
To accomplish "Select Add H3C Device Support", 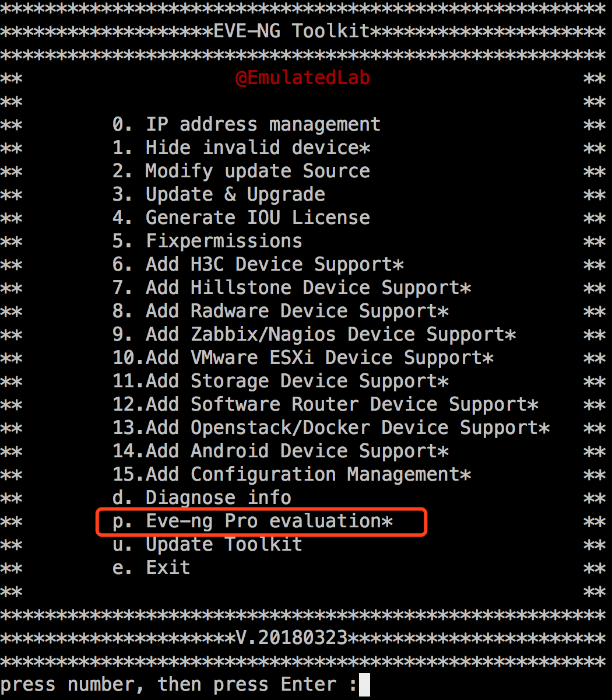I will coord(258,264).
